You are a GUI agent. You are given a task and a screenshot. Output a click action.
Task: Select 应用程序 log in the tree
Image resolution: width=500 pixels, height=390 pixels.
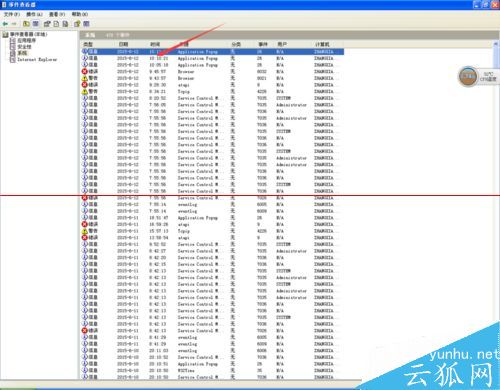[27, 40]
